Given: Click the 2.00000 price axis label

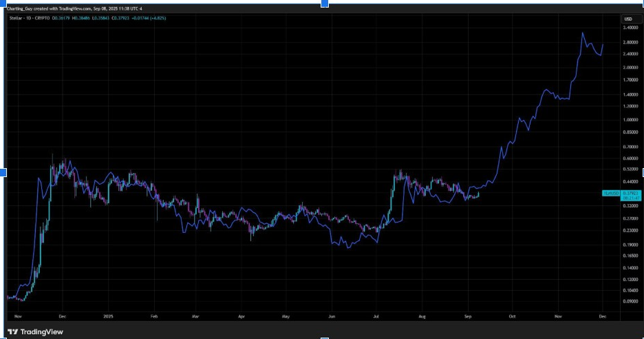Looking at the screenshot, I should coord(630,68).
